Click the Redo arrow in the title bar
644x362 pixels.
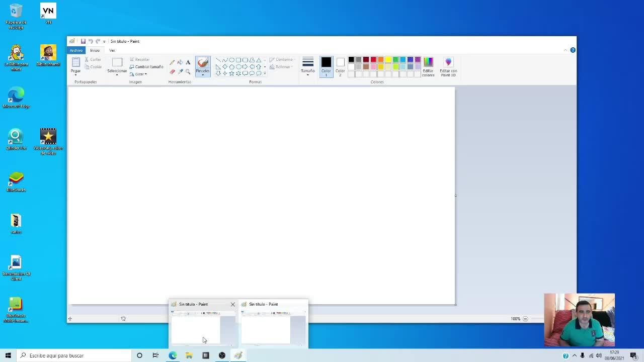click(98, 41)
